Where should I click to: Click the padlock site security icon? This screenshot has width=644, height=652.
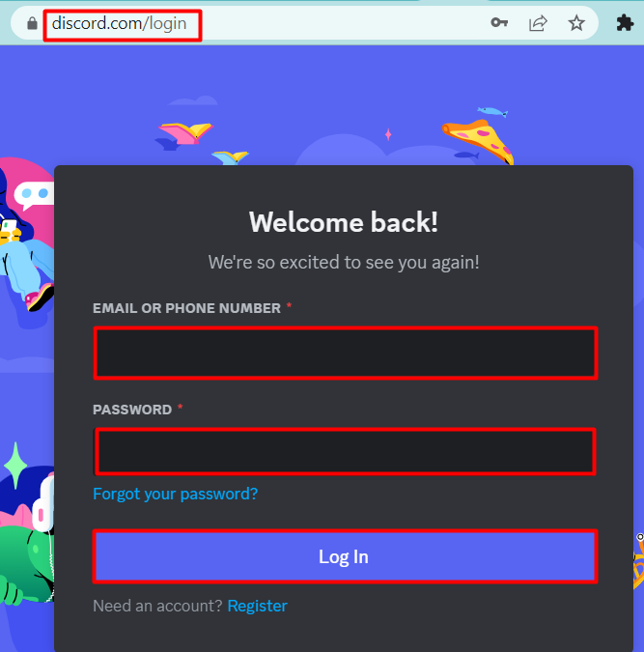[x=32, y=23]
